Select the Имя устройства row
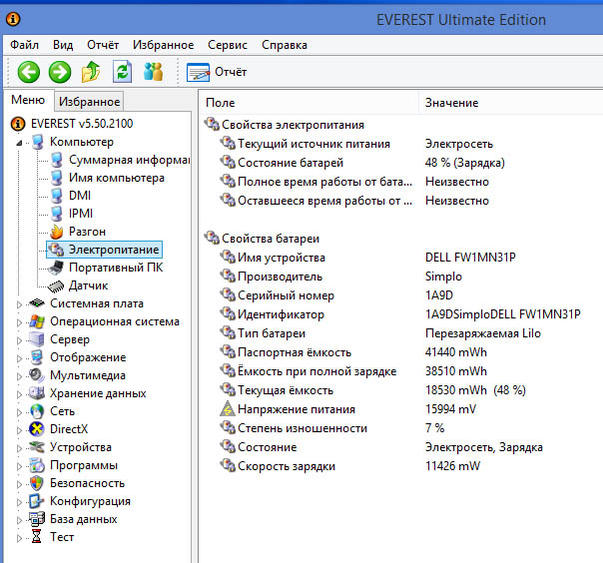Image resolution: width=603 pixels, height=563 pixels. [400, 257]
